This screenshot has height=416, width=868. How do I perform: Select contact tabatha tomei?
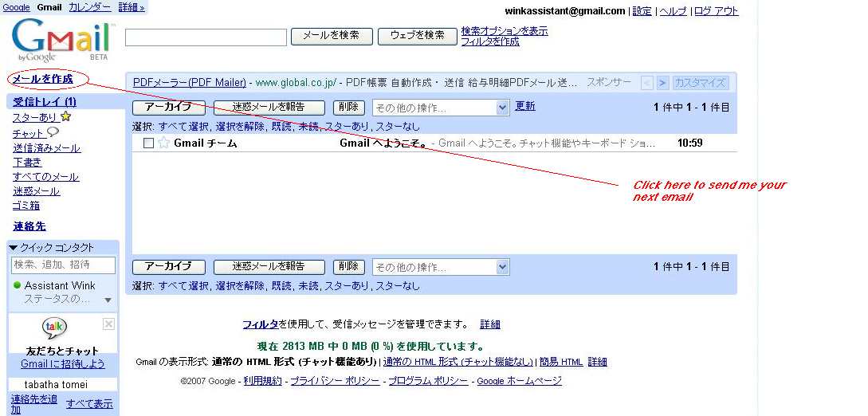click(x=56, y=384)
